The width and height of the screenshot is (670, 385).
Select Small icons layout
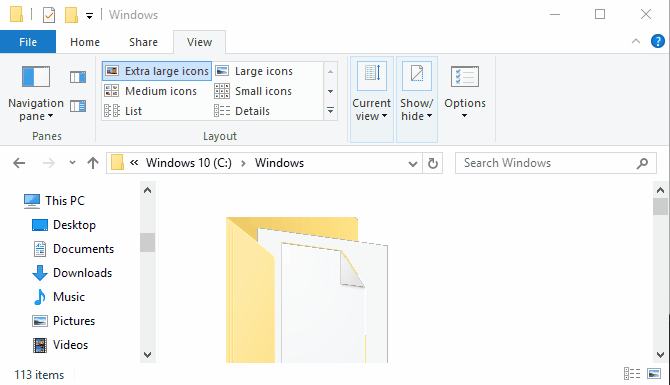click(253, 91)
